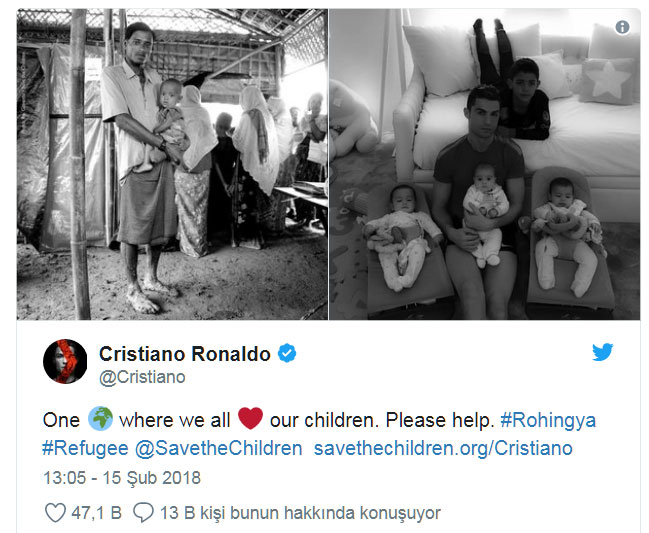Click the info icon on photo
The width and height of the screenshot is (649, 533).
click(622, 27)
